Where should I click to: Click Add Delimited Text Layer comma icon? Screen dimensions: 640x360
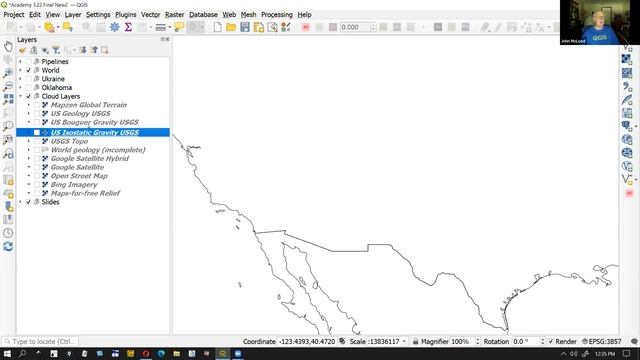[x=627, y=87]
